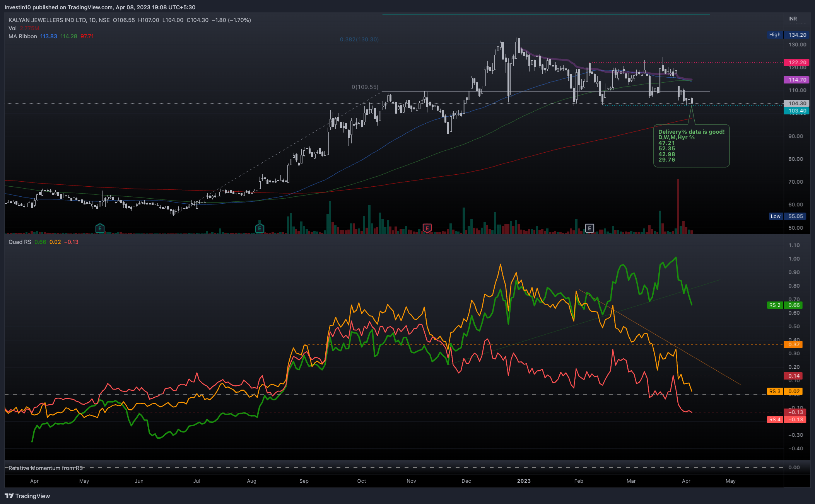Click the INR currency label
The width and height of the screenshot is (815, 504).
point(793,19)
